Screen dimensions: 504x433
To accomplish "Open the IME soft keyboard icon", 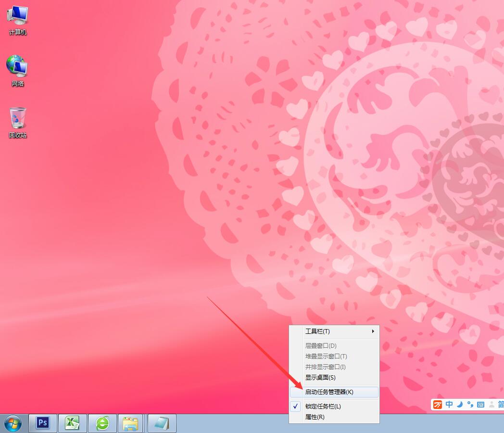I will click(x=480, y=405).
